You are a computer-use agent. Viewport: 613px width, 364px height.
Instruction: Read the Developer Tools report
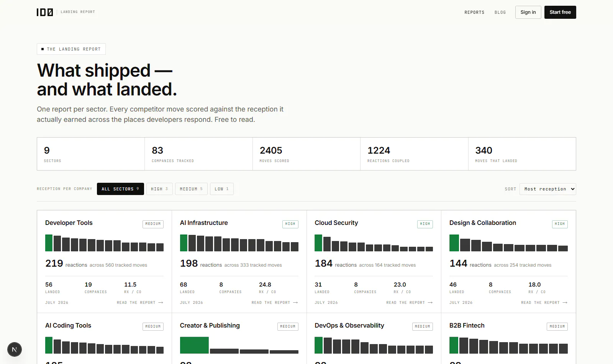140,303
